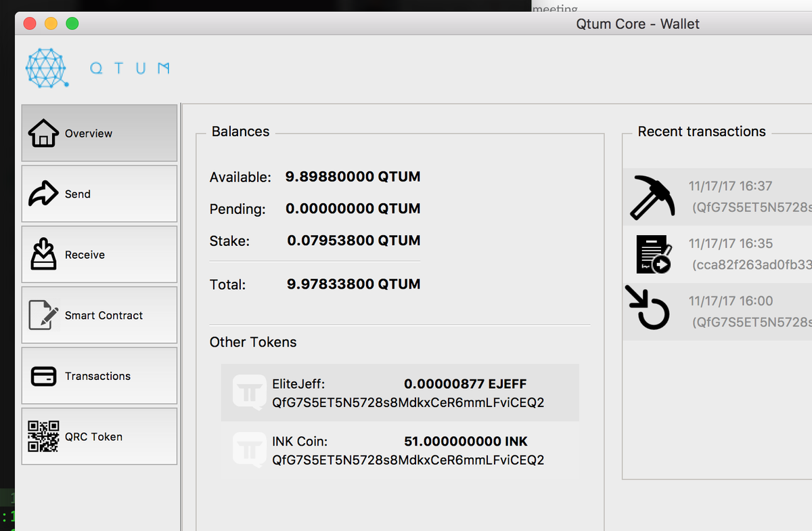Click the Total 9.97833800 QTUM value
The image size is (812, 531).
[x=353, y=284]
